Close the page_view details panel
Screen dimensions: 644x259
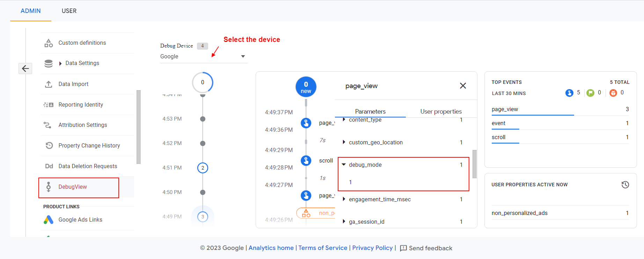[463, 86]
